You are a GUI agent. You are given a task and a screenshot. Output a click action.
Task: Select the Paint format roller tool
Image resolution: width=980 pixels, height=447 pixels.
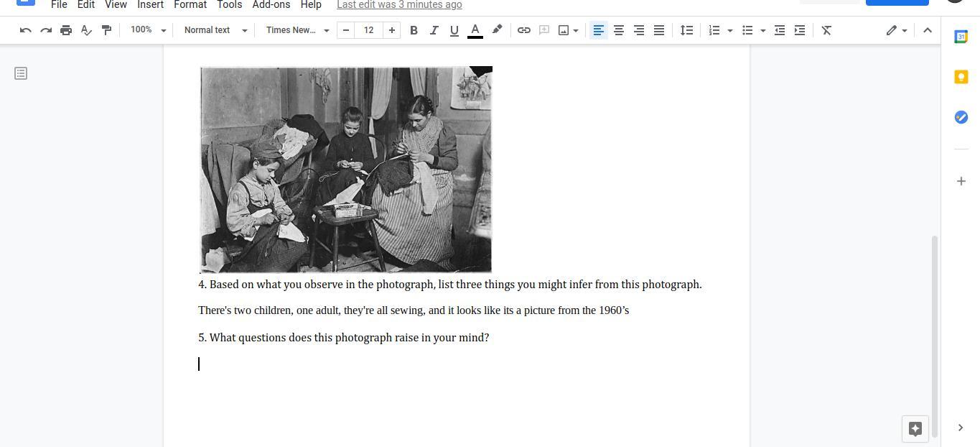click(x=106, y=30)
